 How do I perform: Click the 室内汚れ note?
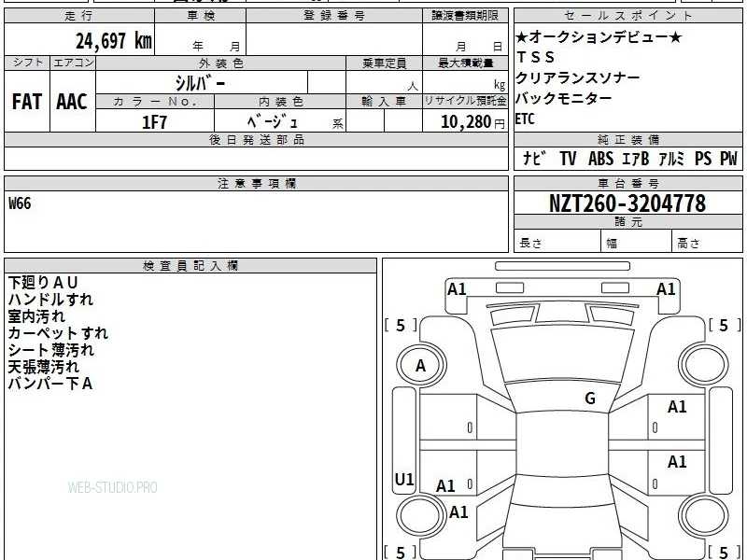tap(36, 316)
